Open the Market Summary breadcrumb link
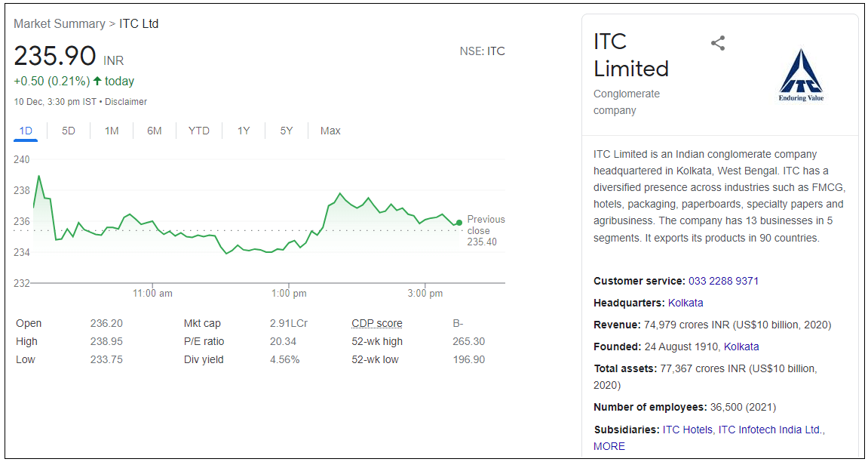 (60, 24)
